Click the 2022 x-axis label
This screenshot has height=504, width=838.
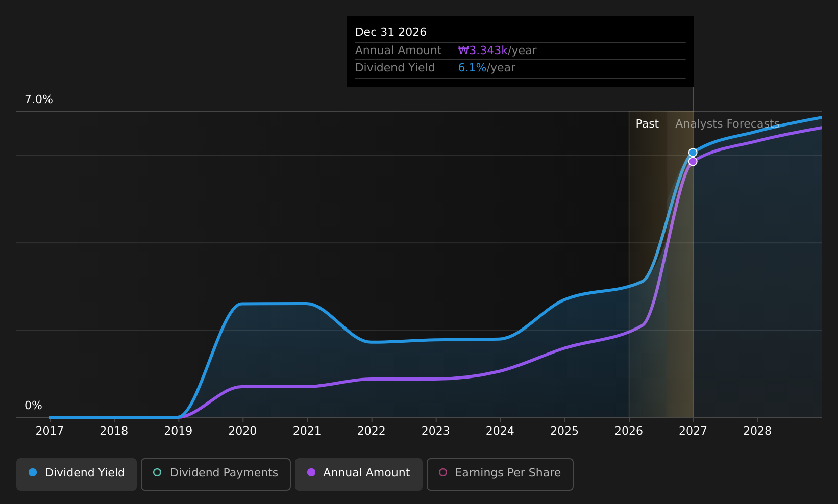pyautogui.click(x=371, y=431)
